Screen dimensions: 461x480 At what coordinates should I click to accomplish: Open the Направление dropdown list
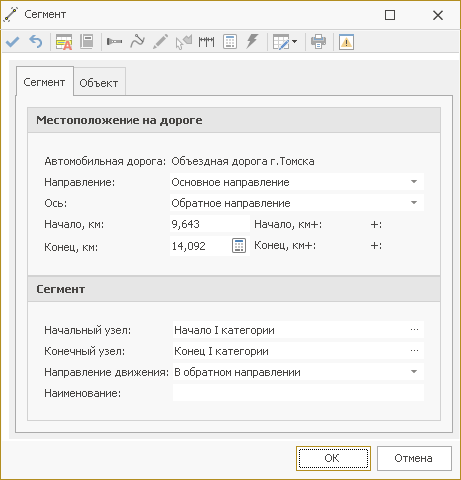(414, 182)
